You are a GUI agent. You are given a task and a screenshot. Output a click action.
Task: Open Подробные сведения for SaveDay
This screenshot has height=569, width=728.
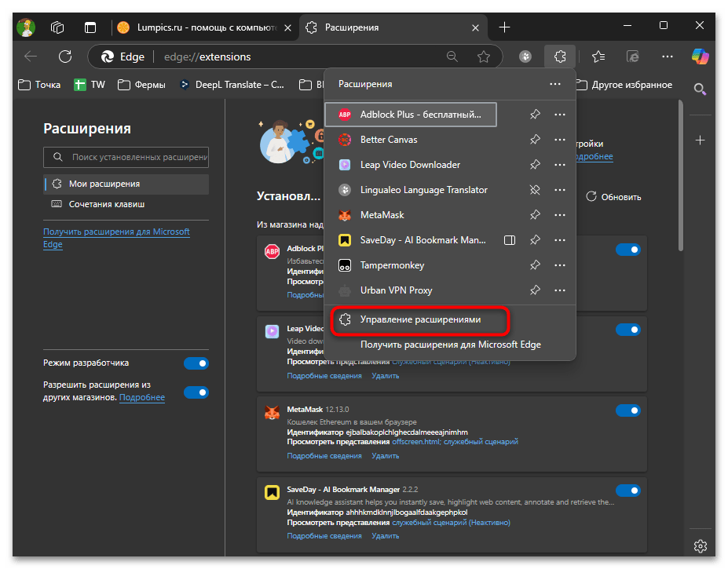click(x=324, y=536)
